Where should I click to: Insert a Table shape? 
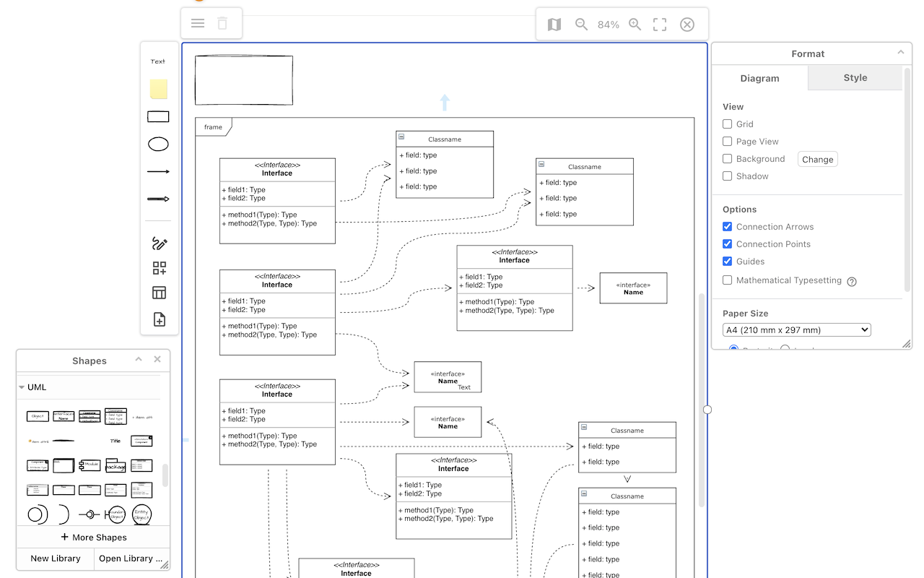click(158, 293)
